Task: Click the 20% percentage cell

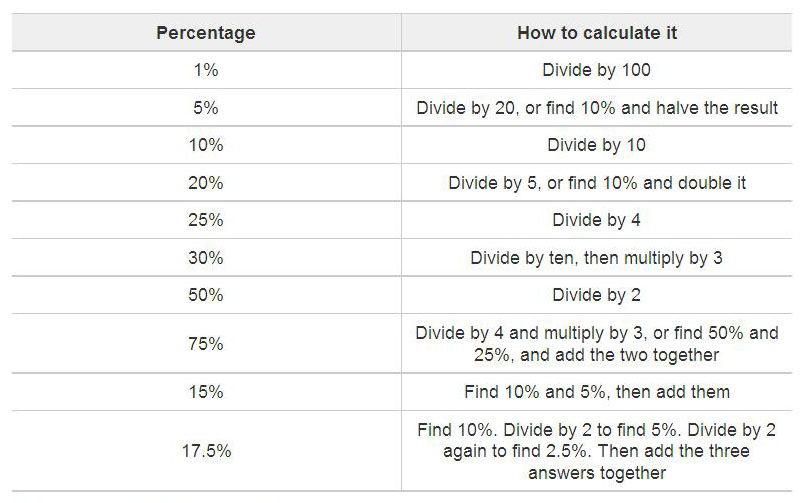Action: [206, 182]
